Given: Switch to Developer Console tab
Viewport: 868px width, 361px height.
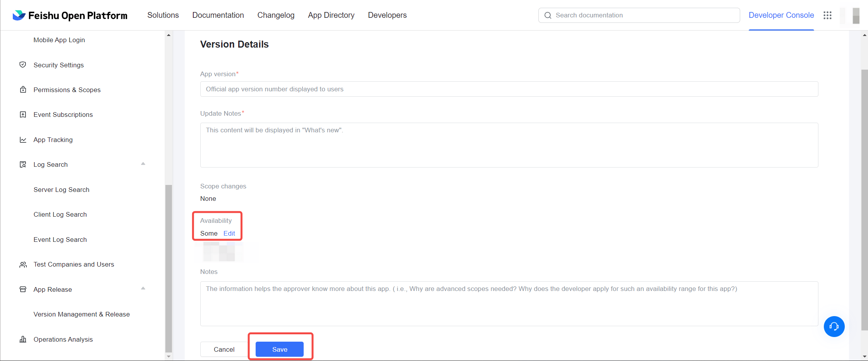Looking at the screenshot, I should point(781,15).
